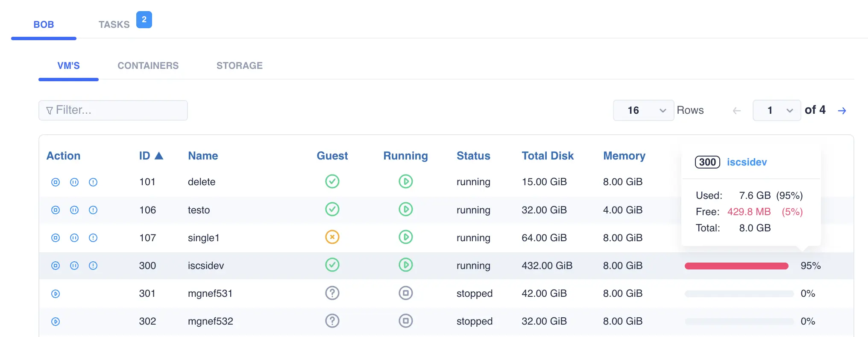Open the TASKS tab
Viewport: 868px width, 337px height.
(x=114, y=24)
